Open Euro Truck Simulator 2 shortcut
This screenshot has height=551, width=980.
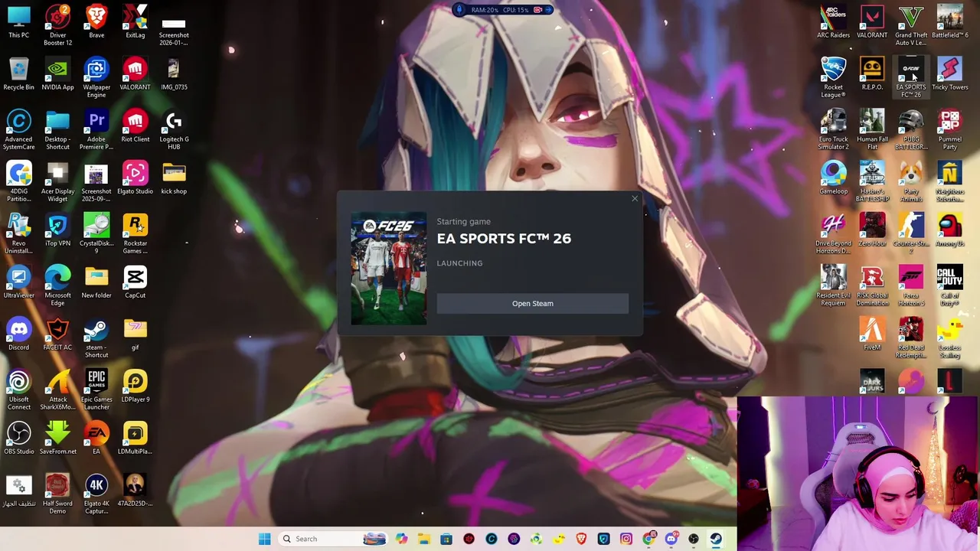833,129
